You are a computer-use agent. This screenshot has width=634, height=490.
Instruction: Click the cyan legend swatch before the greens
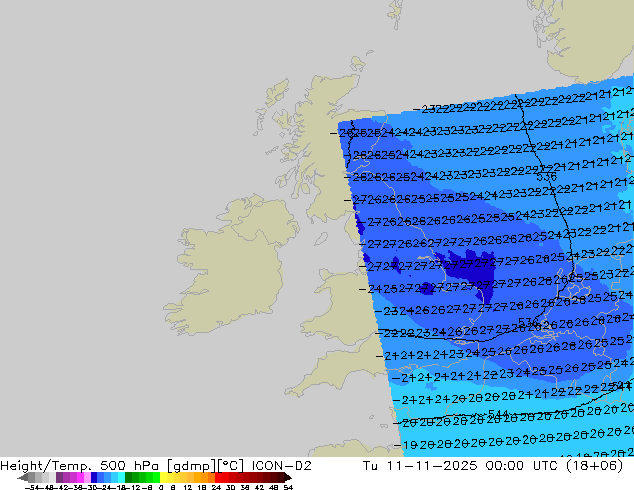click(x=121, y=477)
